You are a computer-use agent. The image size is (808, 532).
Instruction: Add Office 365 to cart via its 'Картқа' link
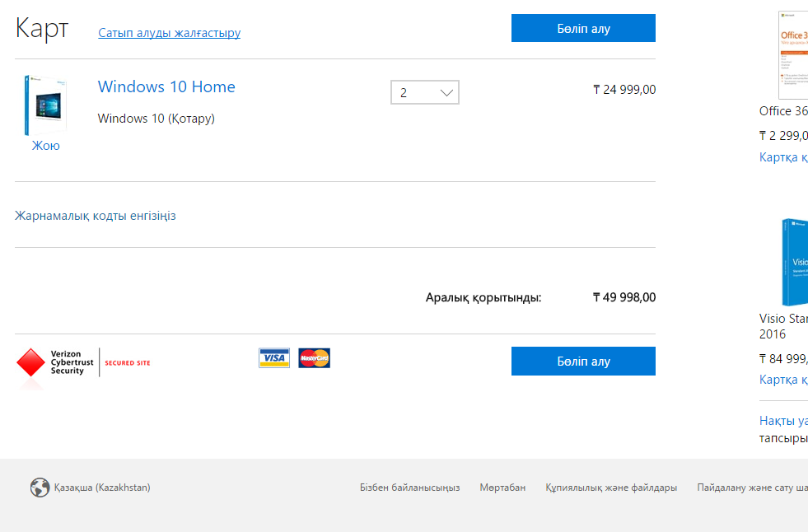coord(783,157)
